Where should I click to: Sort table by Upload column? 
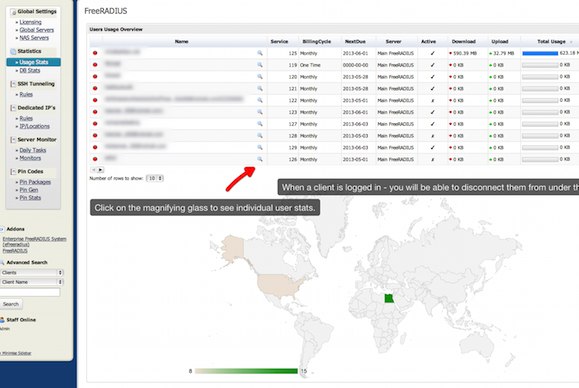point(500,41)
